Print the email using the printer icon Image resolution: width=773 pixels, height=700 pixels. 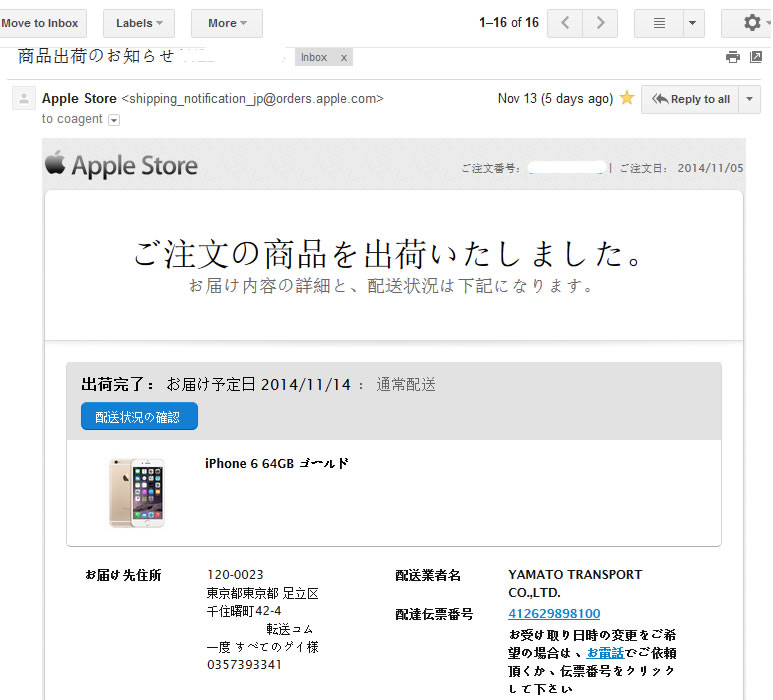tap(733, 57)
